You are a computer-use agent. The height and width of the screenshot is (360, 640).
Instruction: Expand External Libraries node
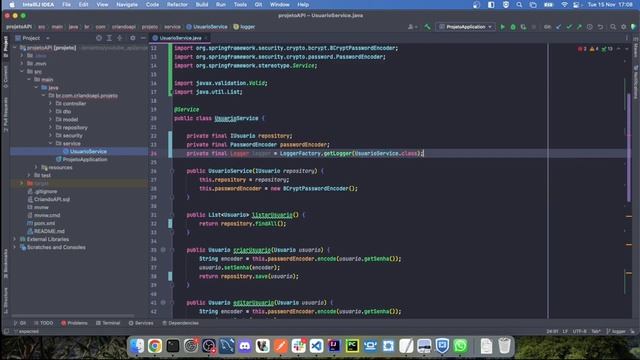(x=15, y=239)
